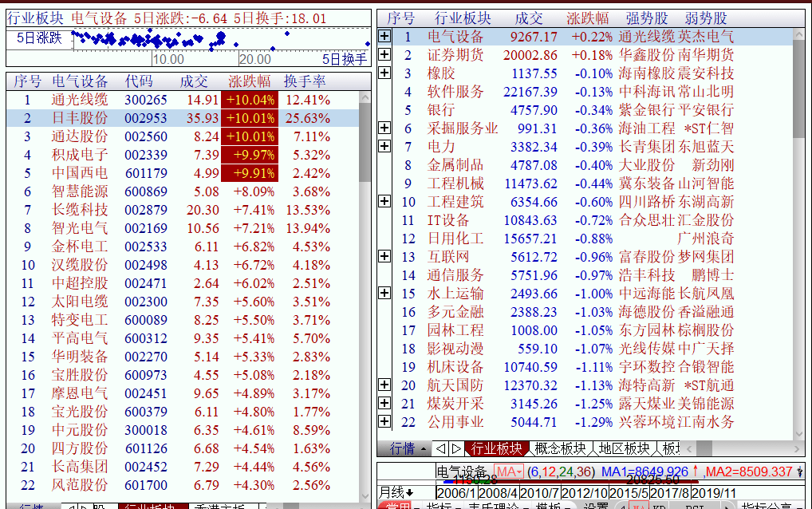
Task: Click weak stock 平安银行 in the 银行 row
Action: 706,110
